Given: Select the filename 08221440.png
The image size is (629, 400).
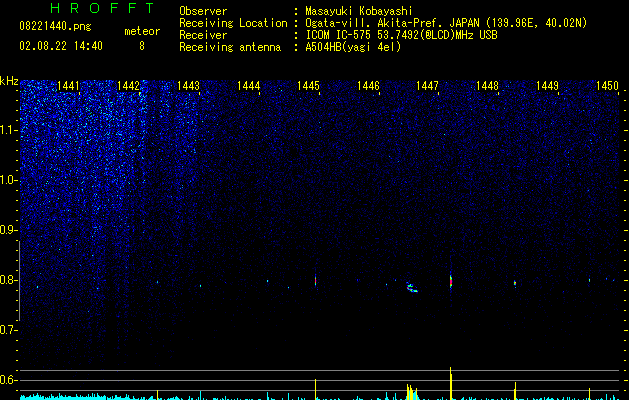Looking at the screenshot, I should [55, 27].
